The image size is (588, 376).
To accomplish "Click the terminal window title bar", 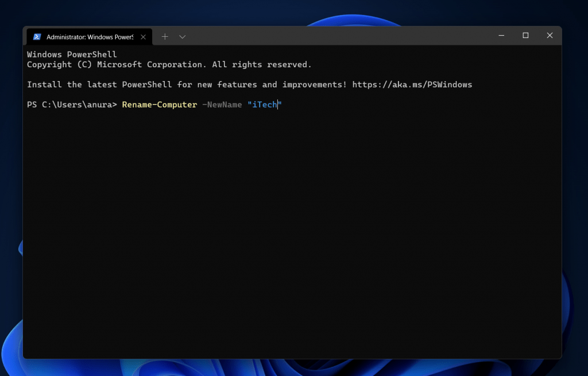I will point(345,36).
